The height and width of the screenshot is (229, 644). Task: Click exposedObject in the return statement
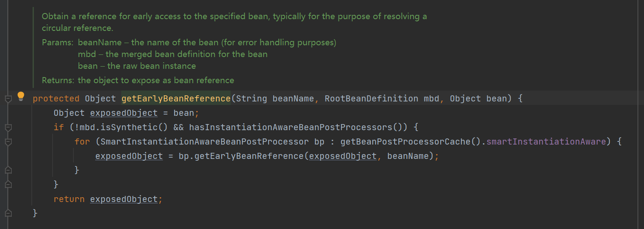pos(124,199)
